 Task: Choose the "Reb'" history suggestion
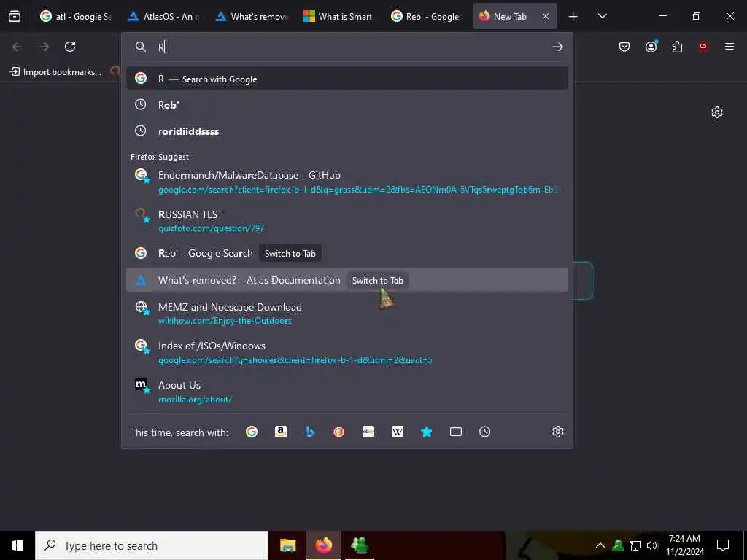347,105
